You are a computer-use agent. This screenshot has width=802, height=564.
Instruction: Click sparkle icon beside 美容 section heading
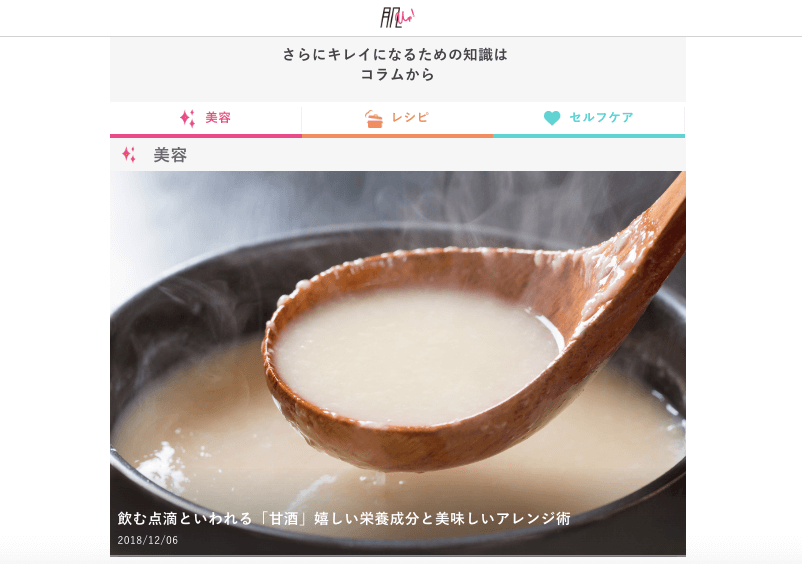coord(129,154)
